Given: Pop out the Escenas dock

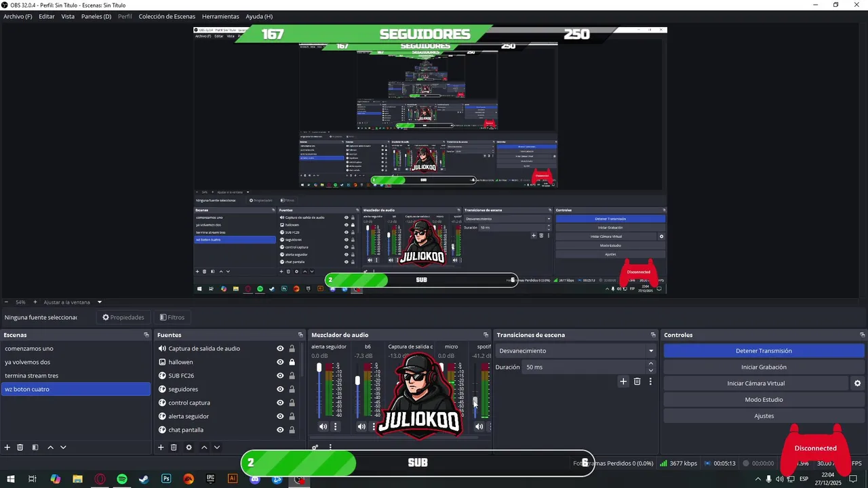Looking at the screenshot, I should coord(146,335).
